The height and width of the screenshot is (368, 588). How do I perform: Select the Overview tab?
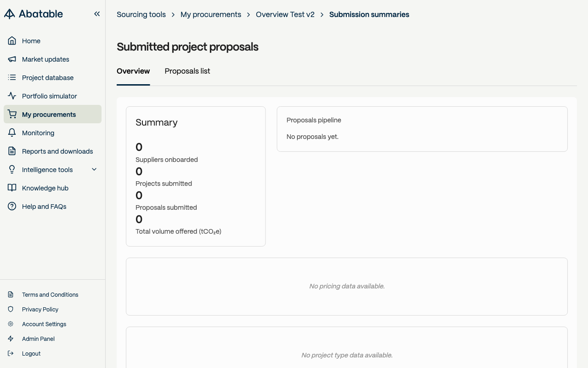(x=133, y=71)
